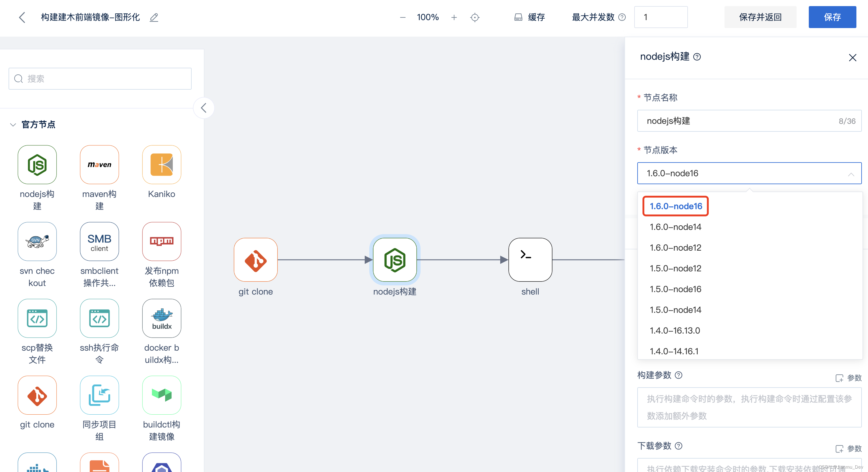
Task: Select the scp替换文件 node icon
Action: click(x=37, y=318)
